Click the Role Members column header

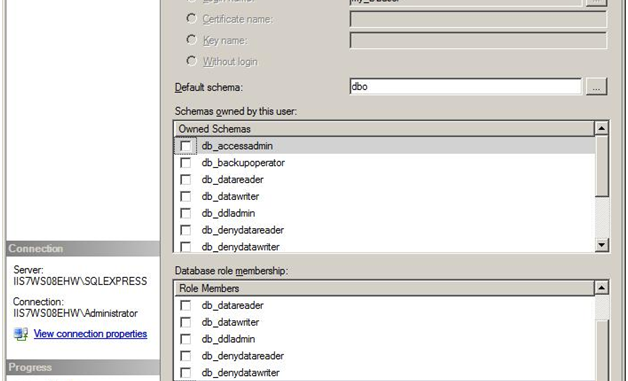coord(384,288)
